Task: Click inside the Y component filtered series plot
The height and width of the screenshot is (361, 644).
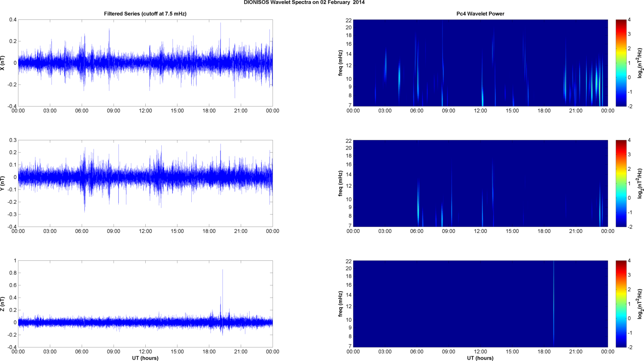Action: [x=145, y=183]
